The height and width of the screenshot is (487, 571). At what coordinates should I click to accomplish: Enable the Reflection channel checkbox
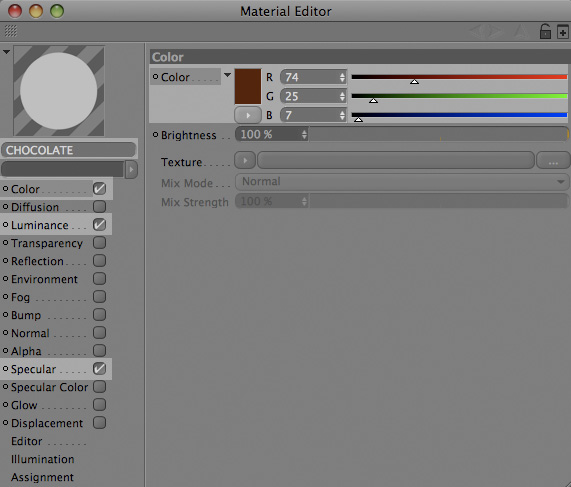tap(99, 261)
